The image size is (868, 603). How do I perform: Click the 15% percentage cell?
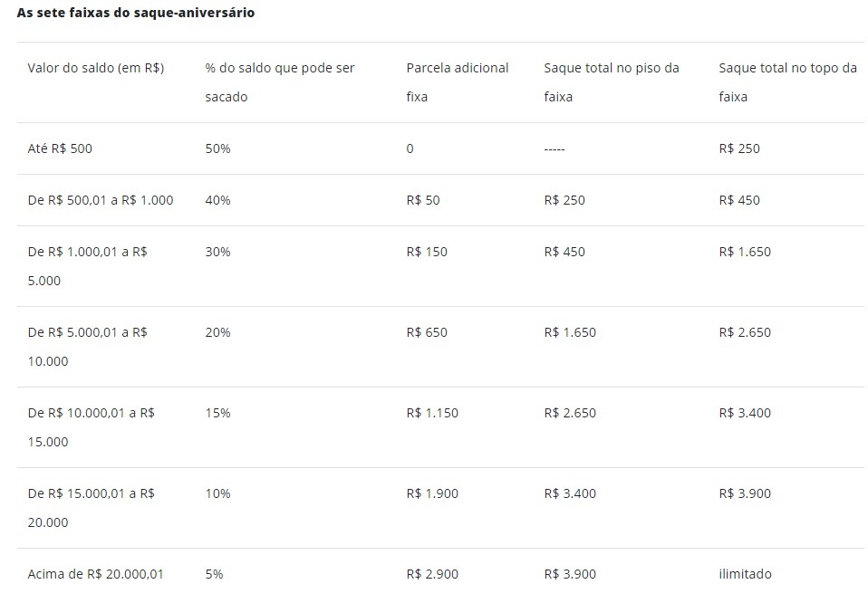click(217, 413)
